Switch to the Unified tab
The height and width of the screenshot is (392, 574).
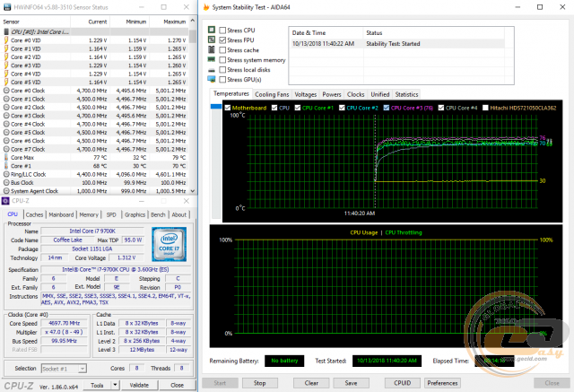pos(380,94)
